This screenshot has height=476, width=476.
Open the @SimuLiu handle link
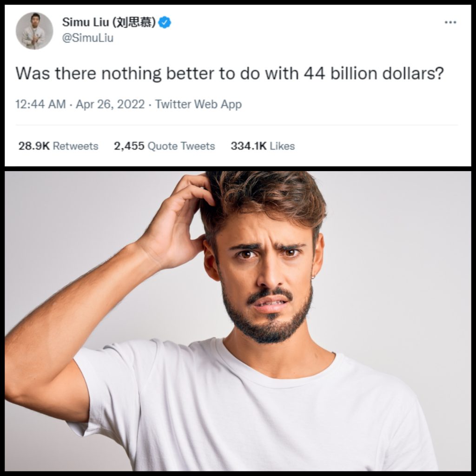coord(88,38)
